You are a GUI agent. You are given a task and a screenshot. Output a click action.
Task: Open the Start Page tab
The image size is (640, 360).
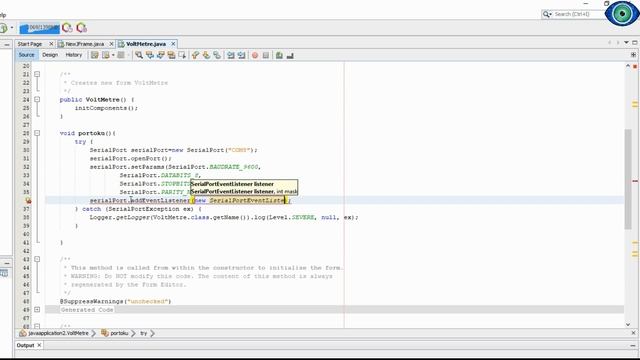point(29,44)
